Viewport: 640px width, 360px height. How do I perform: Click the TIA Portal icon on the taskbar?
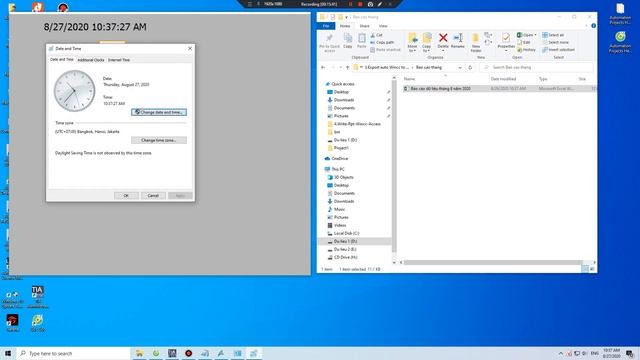tap(172, 353)
